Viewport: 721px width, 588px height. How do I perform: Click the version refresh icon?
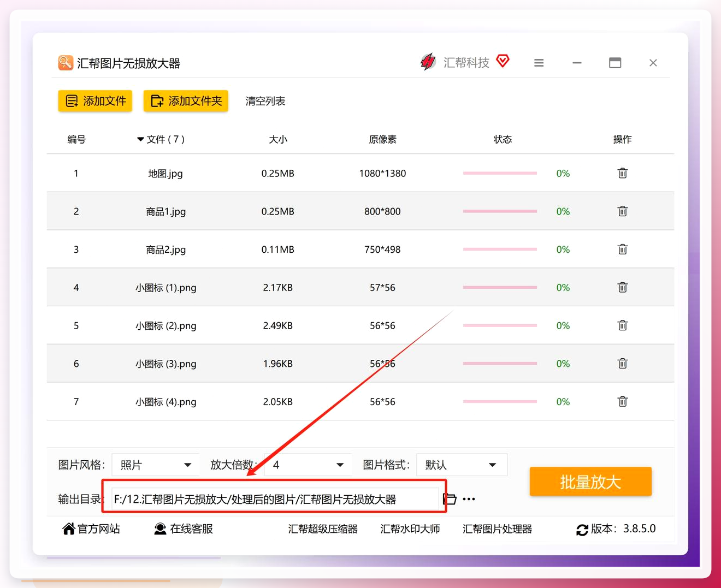pyautogui.click(x=582, y=530)
